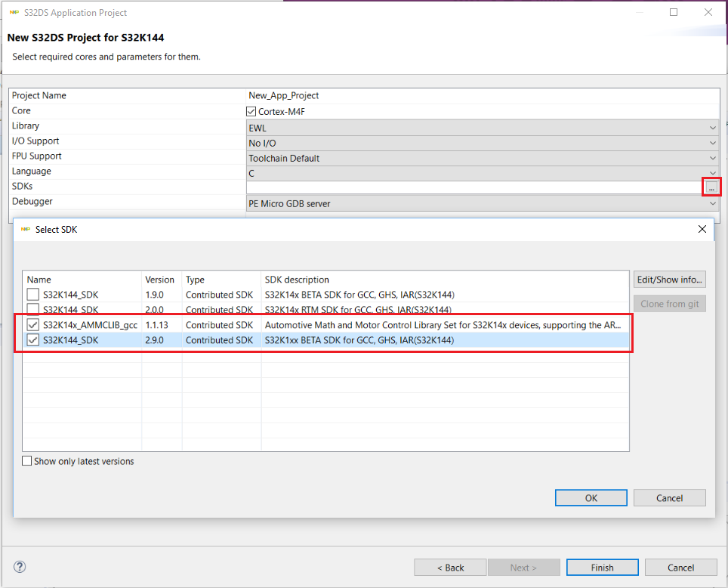Sort SDK list by Type column

[221, 280]
